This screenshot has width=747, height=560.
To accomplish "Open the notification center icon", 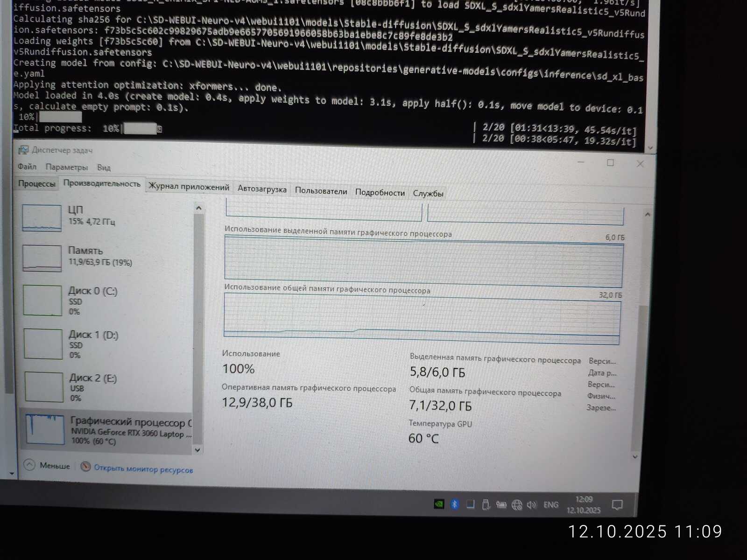I will click(x=617, y=505).
